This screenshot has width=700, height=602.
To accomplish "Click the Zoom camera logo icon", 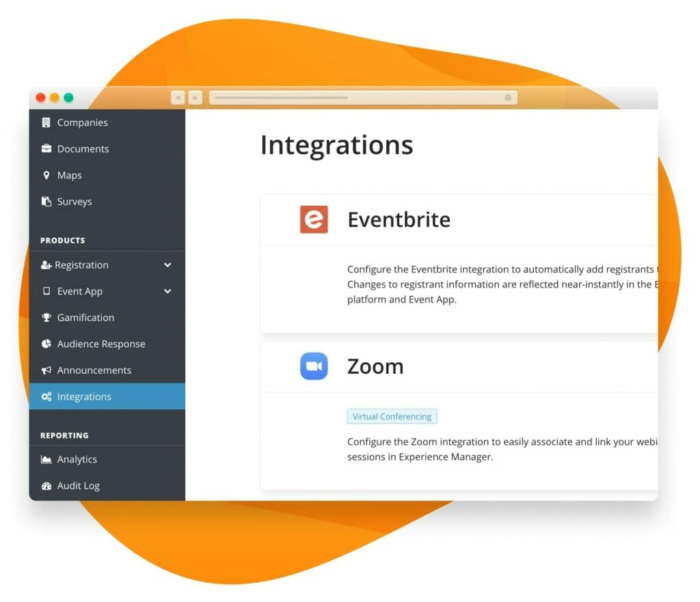I will pos(314,366).
